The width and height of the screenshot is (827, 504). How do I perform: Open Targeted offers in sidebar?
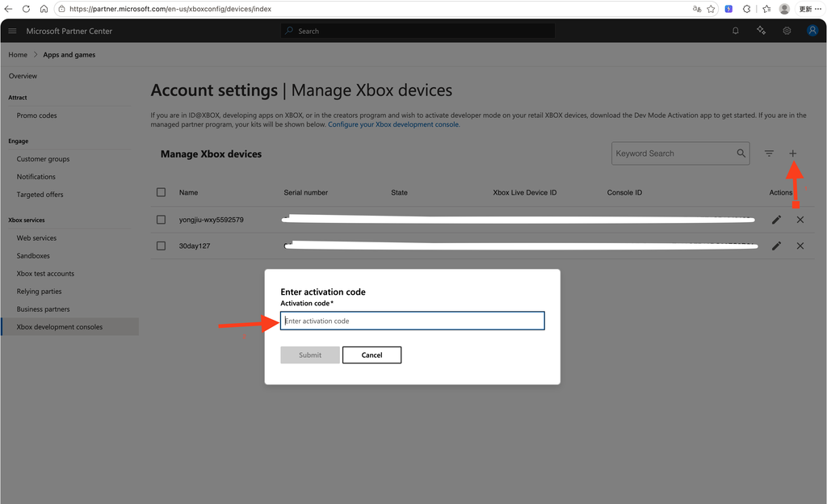(40, 195)
